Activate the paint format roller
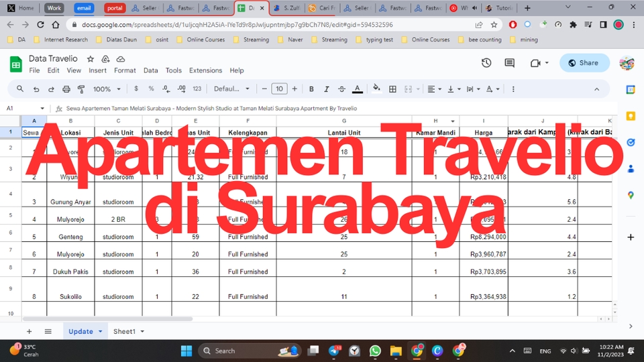The image size is (644, 362). (x=81, y=89)
